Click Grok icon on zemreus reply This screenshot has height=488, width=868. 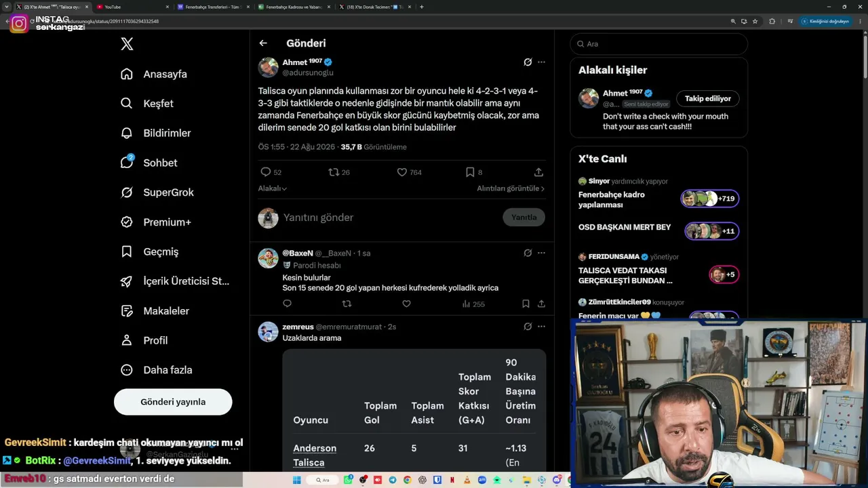coord(528,327)
